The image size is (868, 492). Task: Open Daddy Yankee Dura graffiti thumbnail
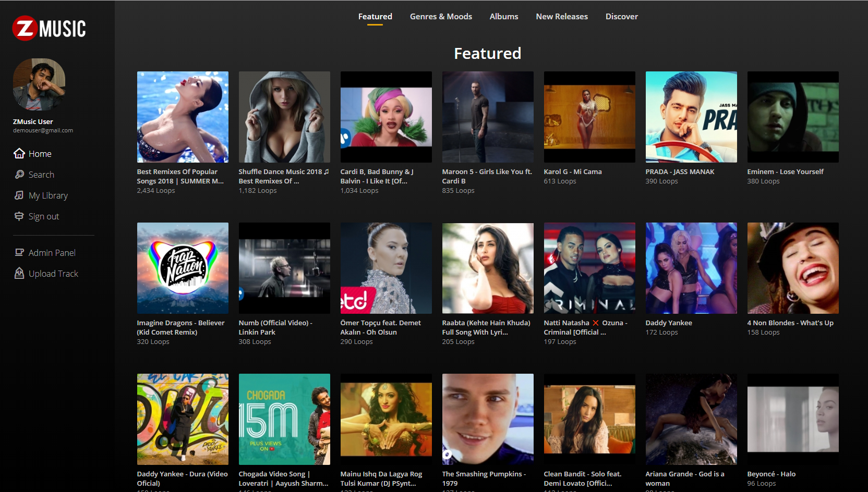pos(183,419)
